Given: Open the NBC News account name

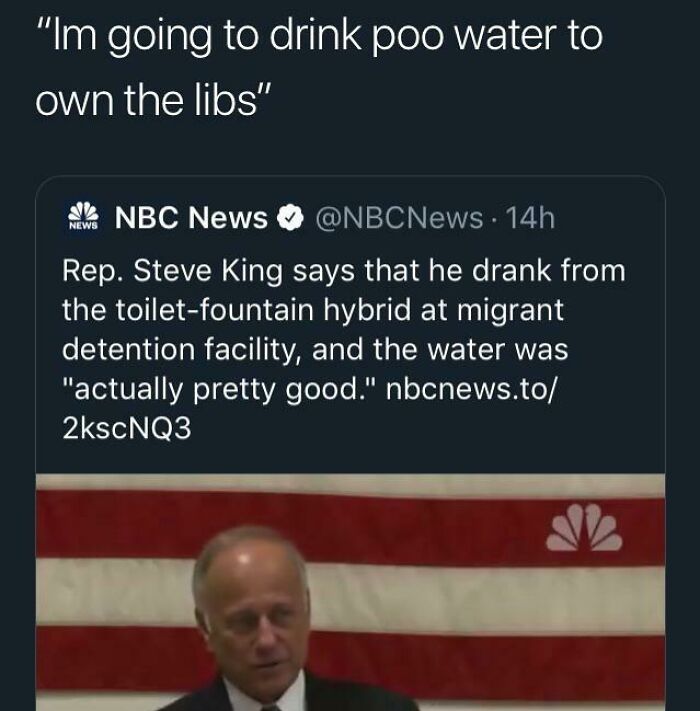Looking at the screenshot, I should pyautogui.click(x=191, y=218).
